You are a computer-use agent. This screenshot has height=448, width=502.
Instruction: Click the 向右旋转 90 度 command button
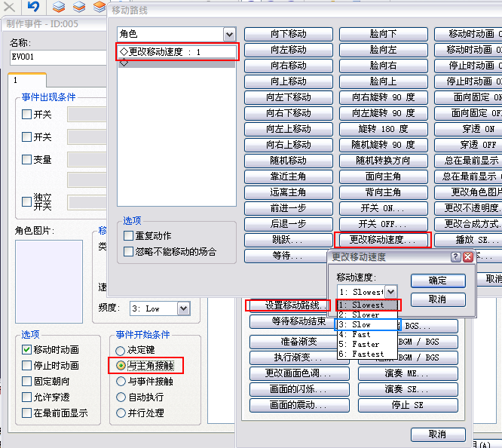point(383,97)
